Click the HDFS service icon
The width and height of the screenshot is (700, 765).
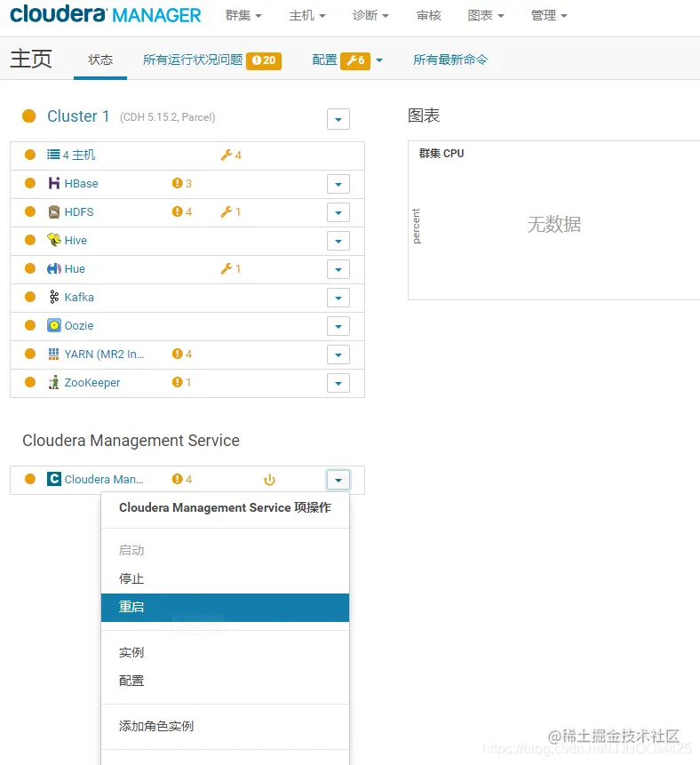pos(54,211)
